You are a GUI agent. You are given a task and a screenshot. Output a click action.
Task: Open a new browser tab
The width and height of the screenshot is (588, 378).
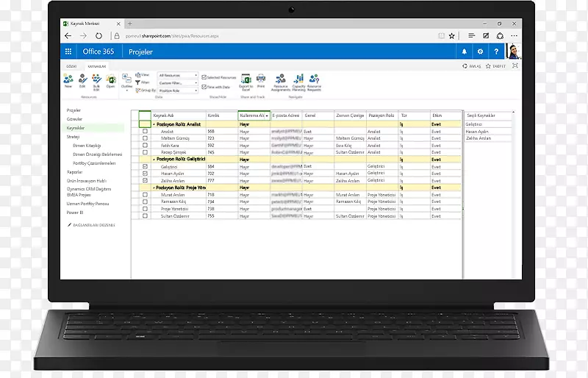click(130, 24)
